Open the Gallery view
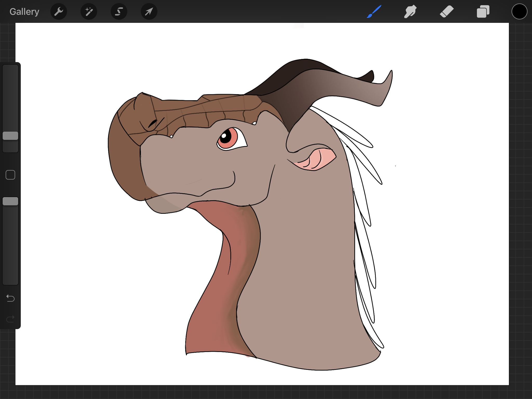The width and height of the screenshot is (532, 399). click(24, 12)
